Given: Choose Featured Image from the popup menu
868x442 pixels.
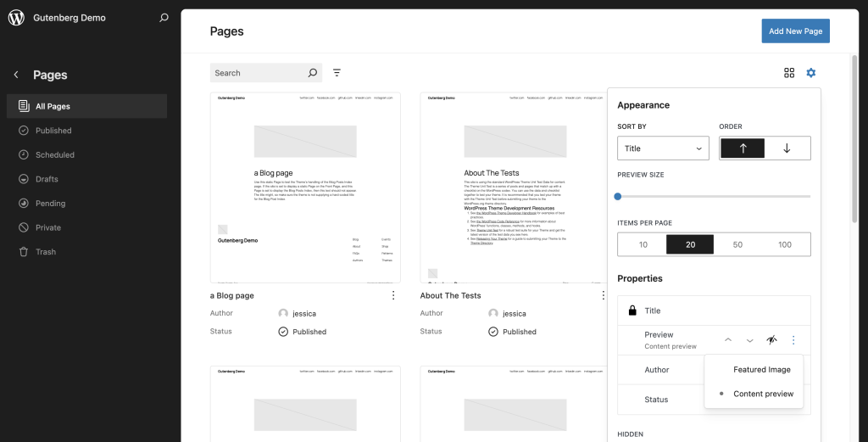Looking at the screenshot, I should (x=761, y=370).
